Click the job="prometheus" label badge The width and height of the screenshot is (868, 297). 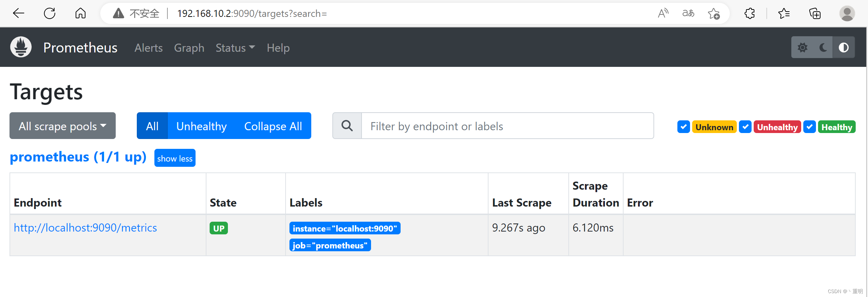point(330,245)
